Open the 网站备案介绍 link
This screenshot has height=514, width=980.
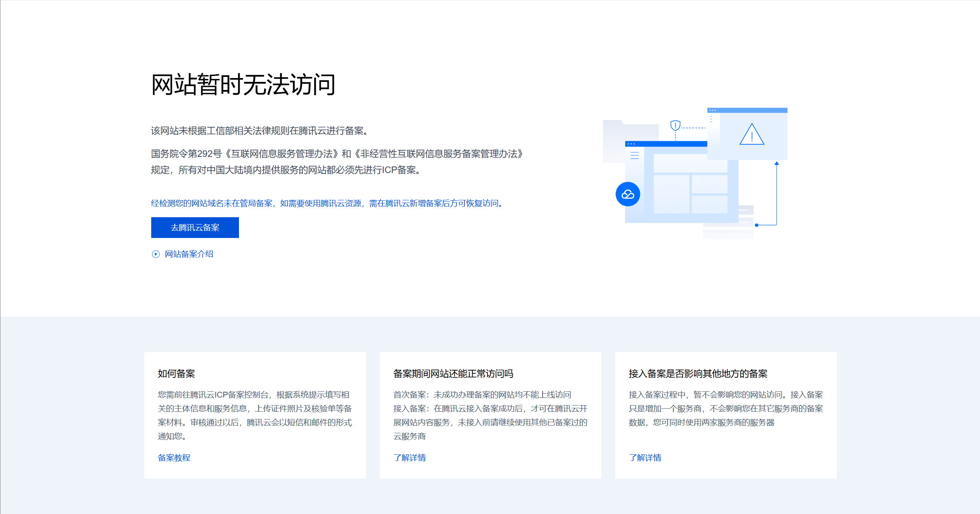point(189,254)
